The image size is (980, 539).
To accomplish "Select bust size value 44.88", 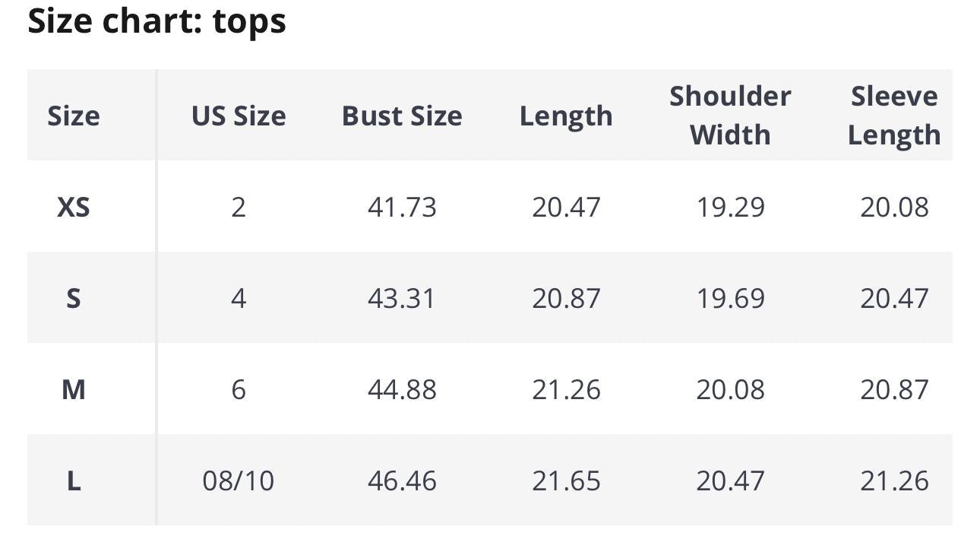I will [402, 389].
